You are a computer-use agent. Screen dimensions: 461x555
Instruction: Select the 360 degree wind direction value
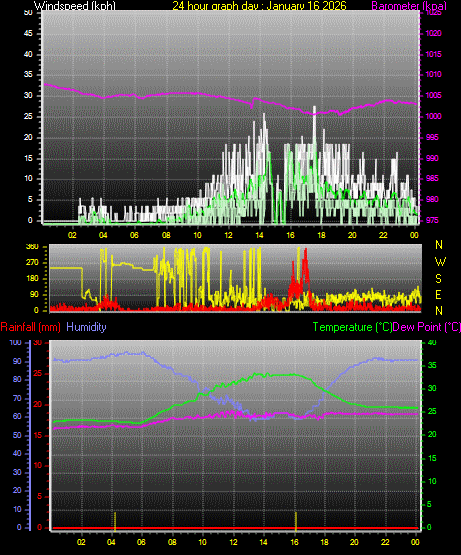32,247
